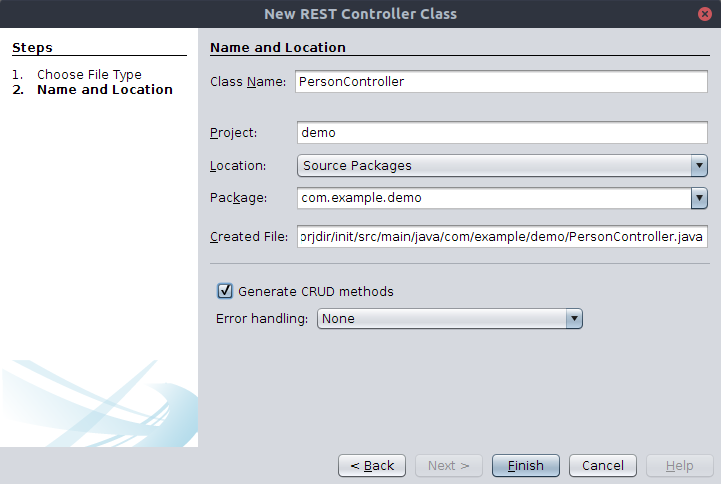Focus the Class Name text field
Image resolution: width=721 pixels, height=484 pixels.
pyautogui.click(x=501, y=81)
